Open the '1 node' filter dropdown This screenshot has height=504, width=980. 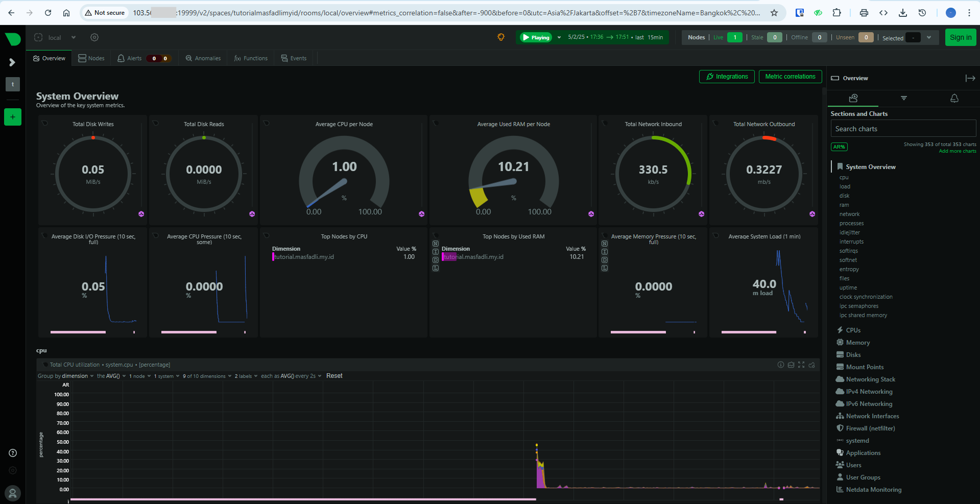pos(139,376)
